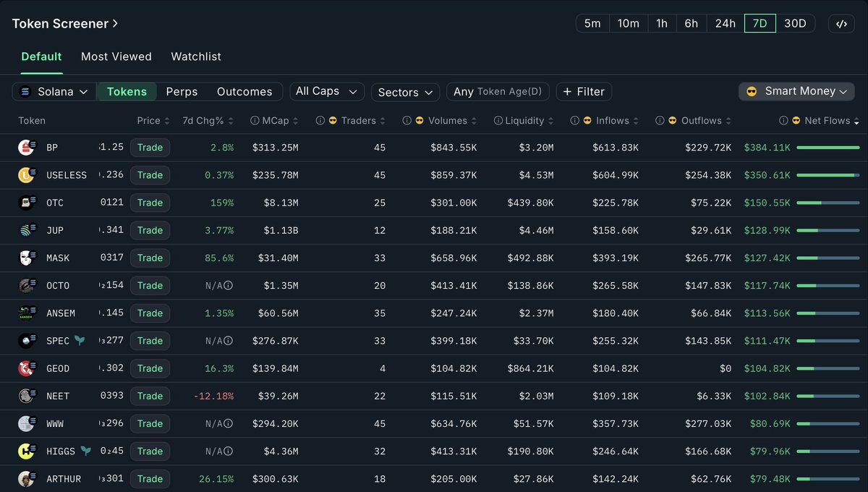Switch to the Watchlist tab

pos(196,56)
